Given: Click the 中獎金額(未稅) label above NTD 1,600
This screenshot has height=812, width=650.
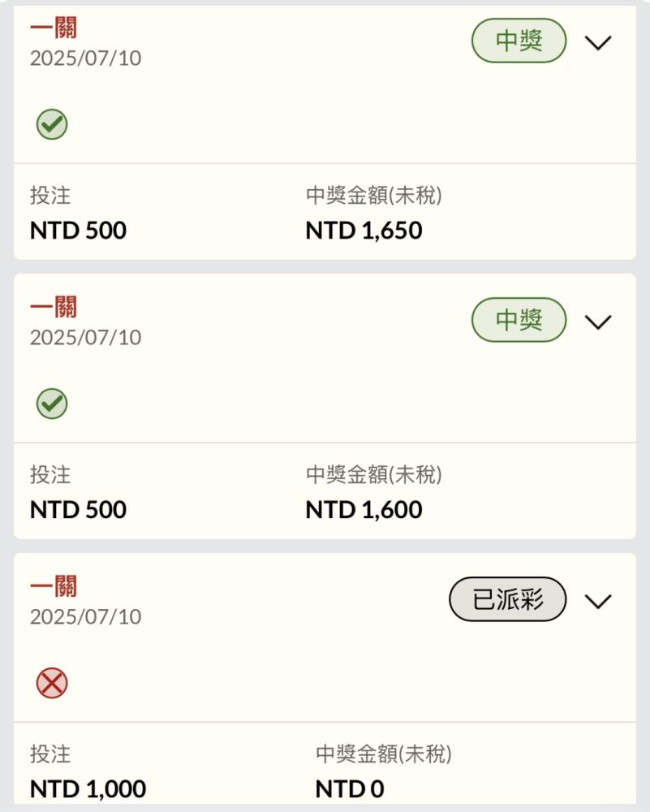Looking at the screenshot, I should (373, 474).
